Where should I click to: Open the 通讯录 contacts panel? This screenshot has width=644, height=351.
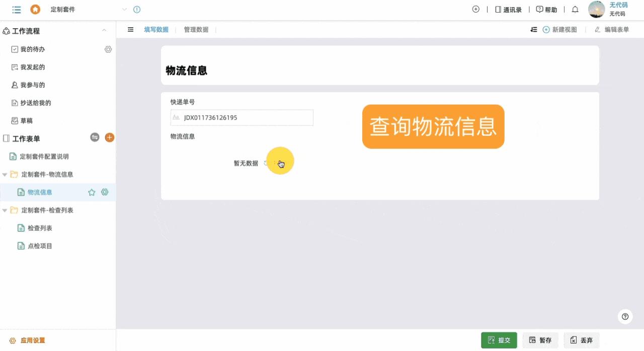click(x=509, y=9)
